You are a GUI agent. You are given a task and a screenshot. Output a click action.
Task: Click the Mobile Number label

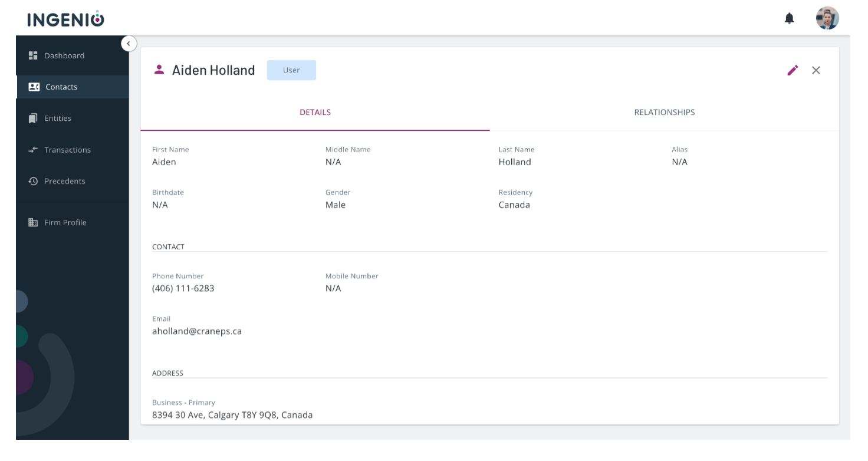point(352,276)
